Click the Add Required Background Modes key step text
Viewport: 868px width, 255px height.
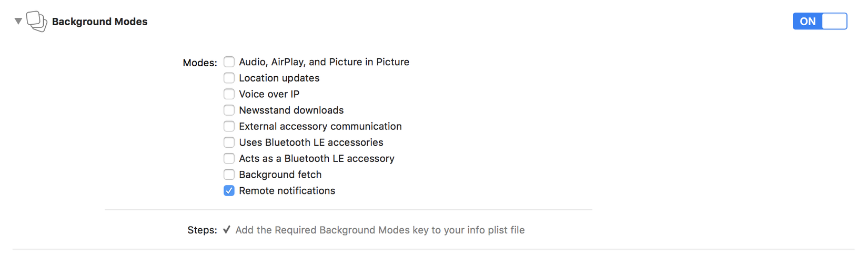(x=380, y=230)
